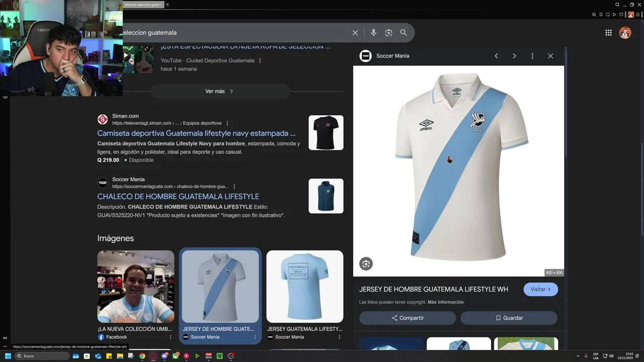644x362 pixels.
Task: Click the search query text field
Action: pyautogui.click(x=234, y=33)
